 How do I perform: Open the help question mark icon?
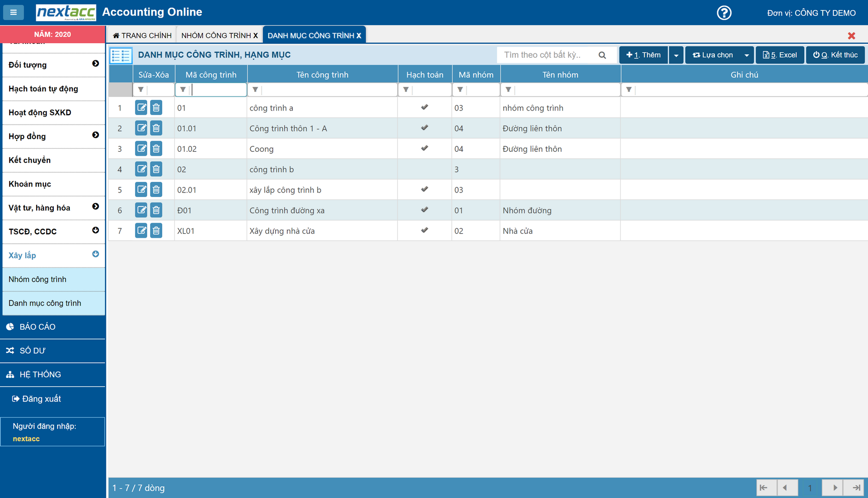coord(724,13)
